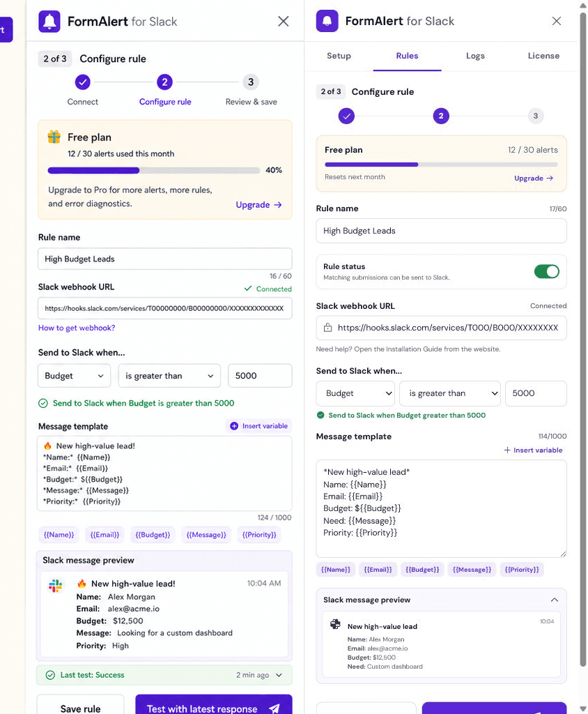The height and width of the screenshot is (714, 588).
Task: Click Insert variable in right panel
Action: [533, 450]
